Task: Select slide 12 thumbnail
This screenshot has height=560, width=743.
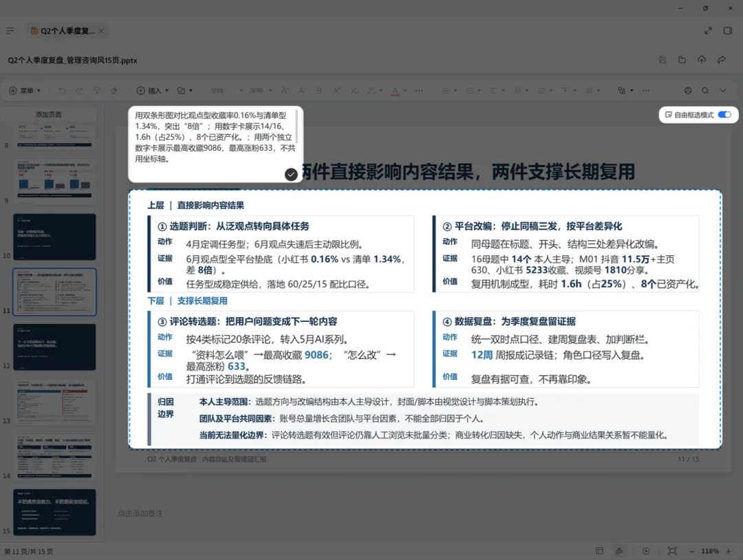Action: (x=54, y=347)
